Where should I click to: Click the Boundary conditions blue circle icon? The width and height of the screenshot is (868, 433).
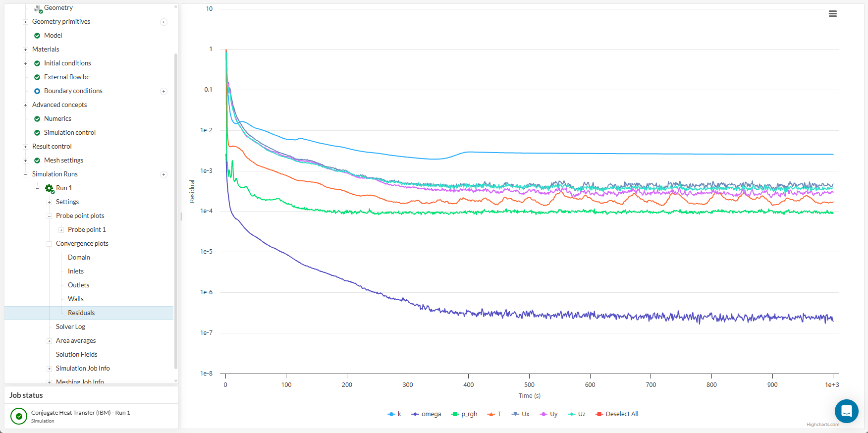click(x=37, y=91)
